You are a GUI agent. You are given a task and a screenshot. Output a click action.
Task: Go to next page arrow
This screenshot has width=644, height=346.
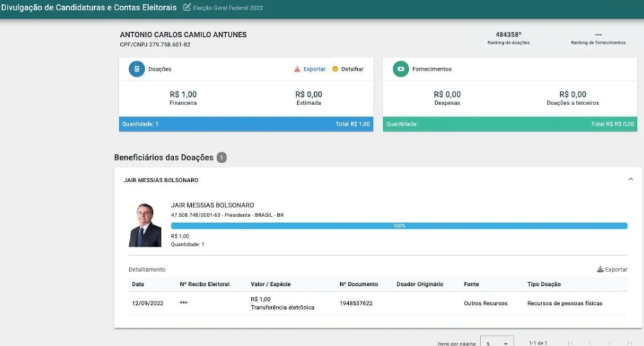[x=609, y=343]
